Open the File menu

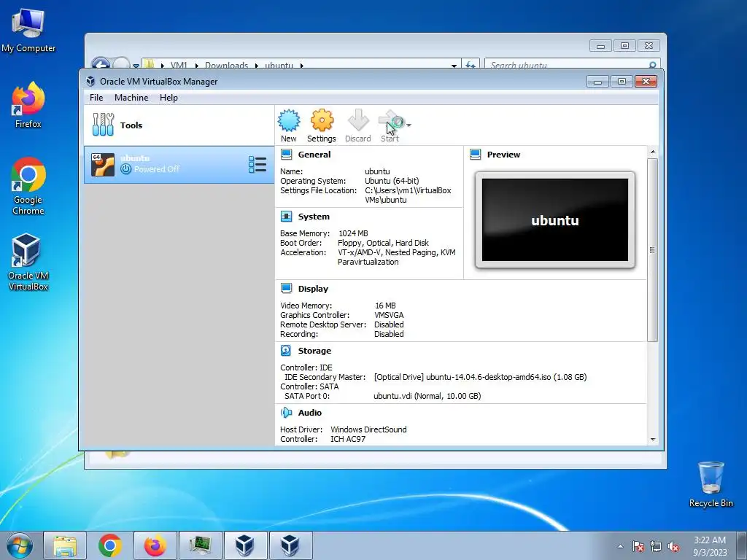[96, 98]
